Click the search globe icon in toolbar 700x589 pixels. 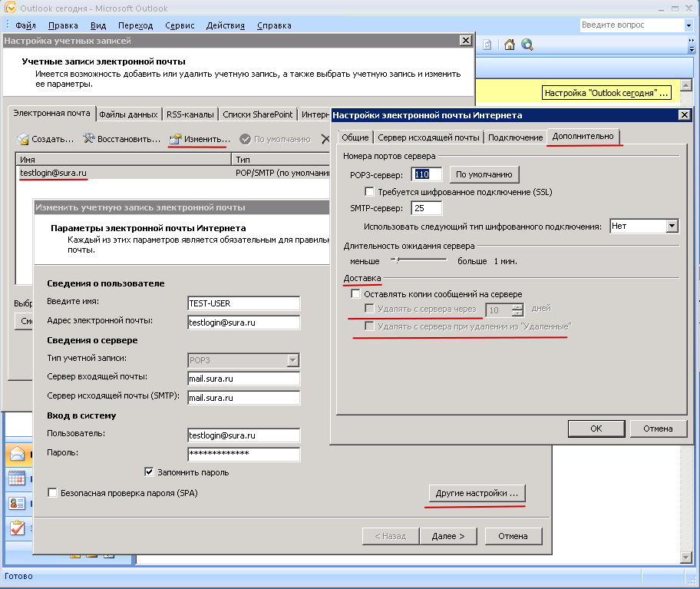(x=527, y=45)
